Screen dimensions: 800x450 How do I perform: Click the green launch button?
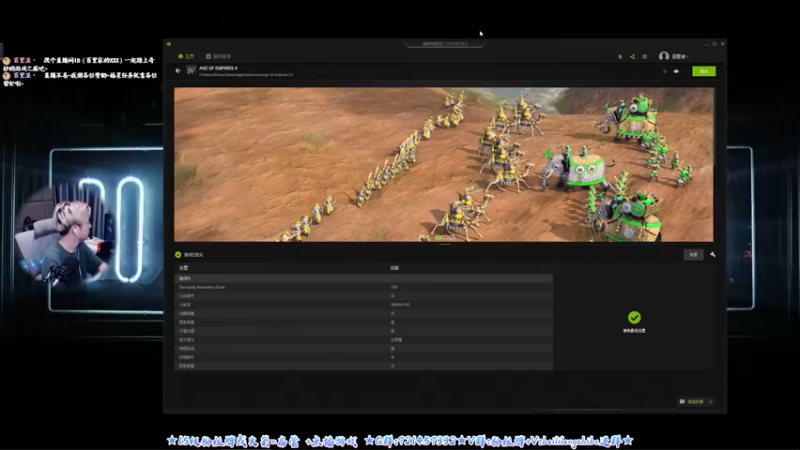pos(704,71)
